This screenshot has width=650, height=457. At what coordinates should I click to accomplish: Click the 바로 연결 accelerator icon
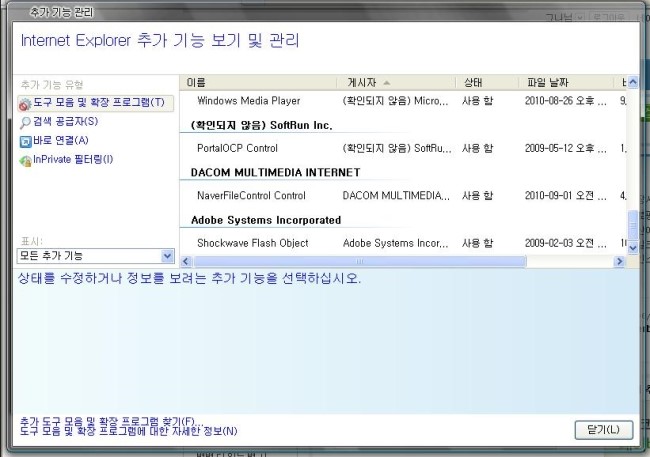click(25, 141)
